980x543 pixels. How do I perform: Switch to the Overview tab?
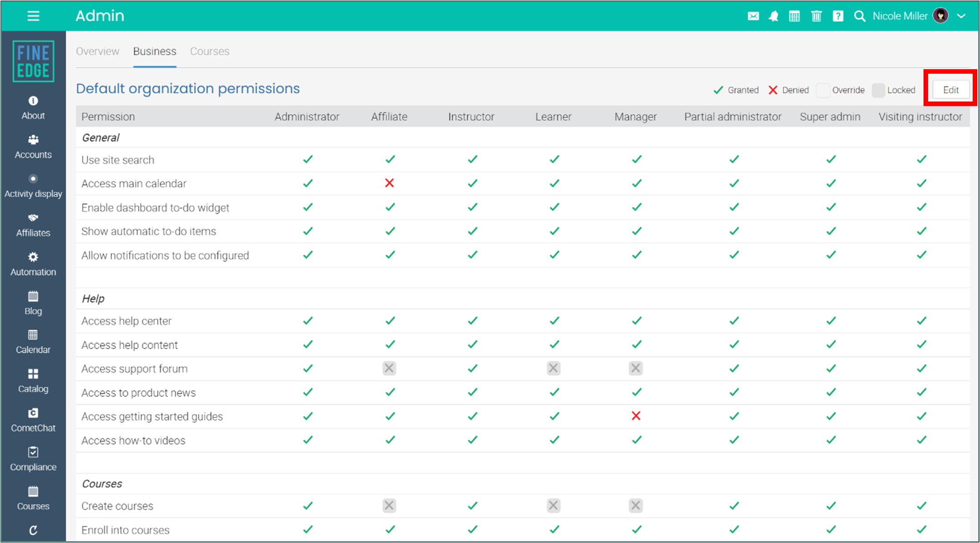pos(97,51)
